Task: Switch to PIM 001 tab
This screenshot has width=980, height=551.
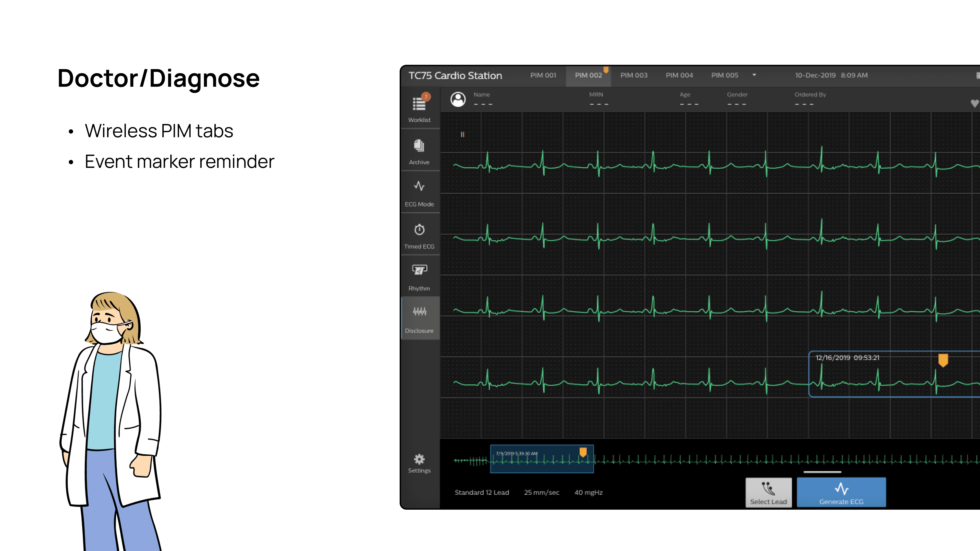Action: pos(543,75)
